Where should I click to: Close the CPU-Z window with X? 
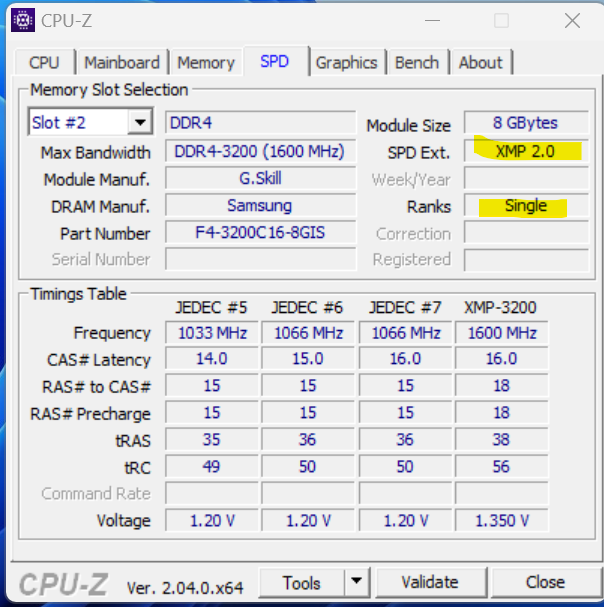tap(572, 21)
